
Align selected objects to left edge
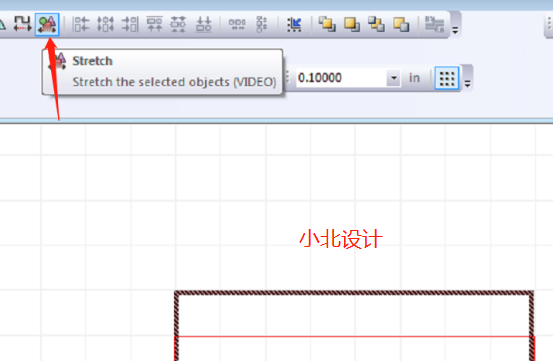tap(81, 24)
